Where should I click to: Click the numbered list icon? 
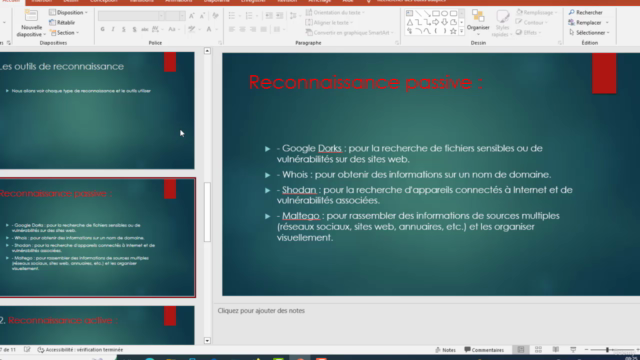(249, 16)
